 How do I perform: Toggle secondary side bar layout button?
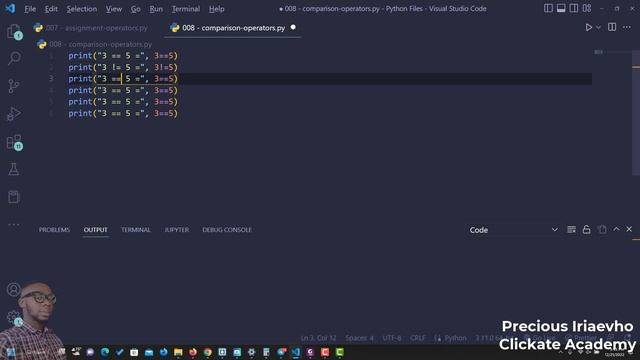pyautogui.click(x=574, y=8)
